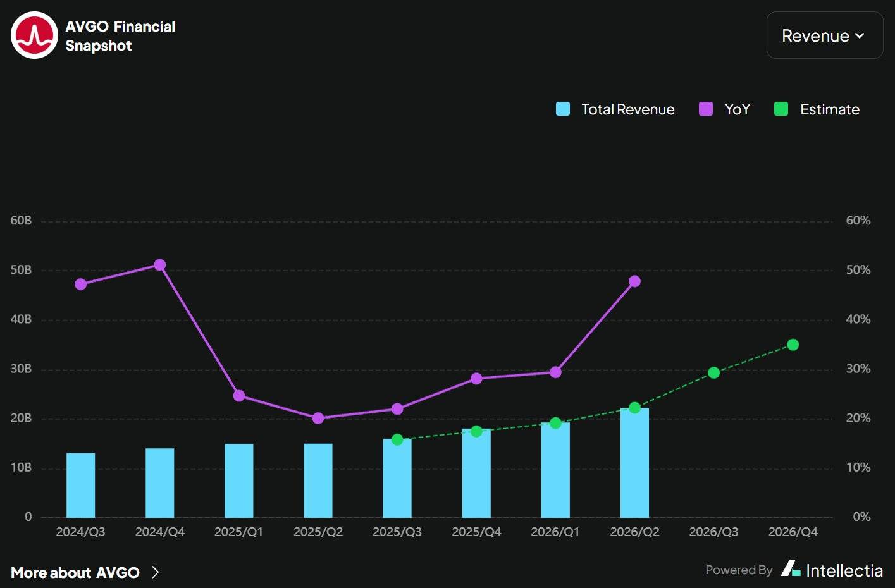Click the Intellectia brand name link
Image resolution: width=895 pixels, height=588 pixels.
pos(844,570)
